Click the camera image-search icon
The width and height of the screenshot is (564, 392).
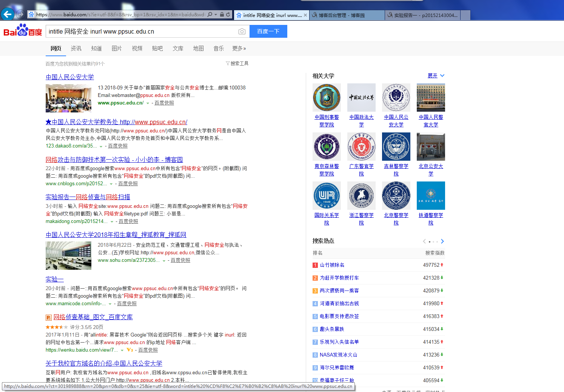pyautogui.click(x=242, y=31)
